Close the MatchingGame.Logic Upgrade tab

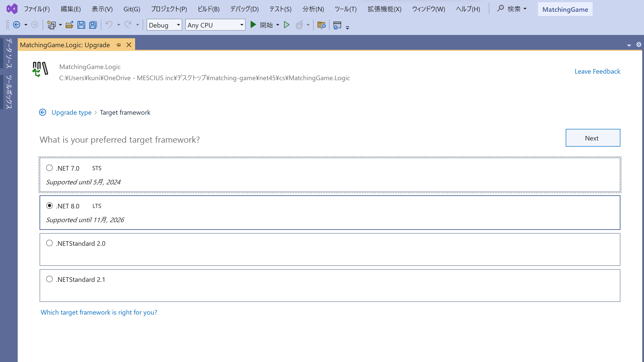pos(129,45)
